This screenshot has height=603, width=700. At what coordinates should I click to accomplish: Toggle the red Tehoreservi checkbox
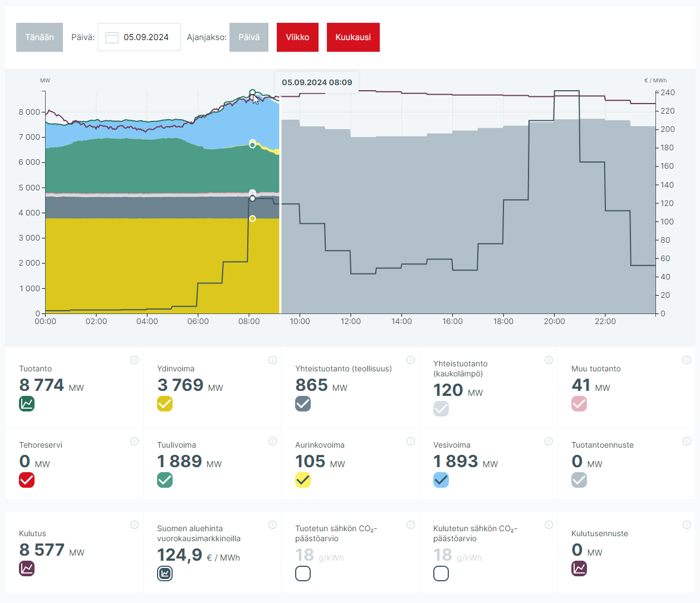coord(27,480)
